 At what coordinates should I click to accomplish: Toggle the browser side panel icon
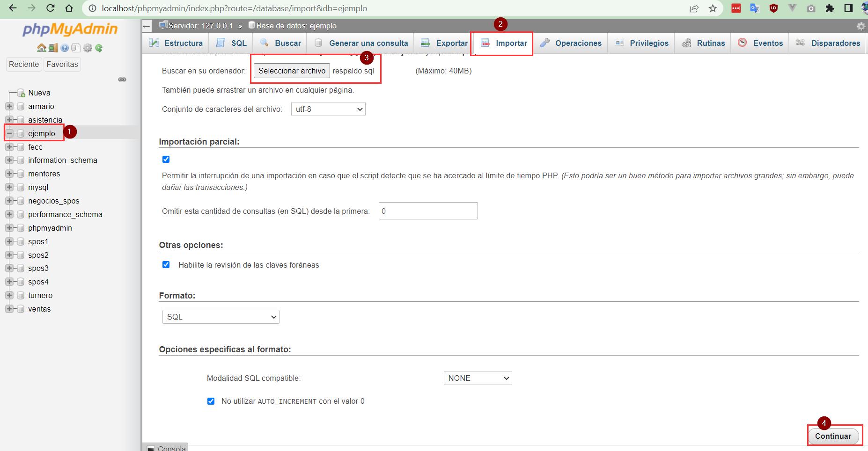pyautogui.click(x=848, y=8)
